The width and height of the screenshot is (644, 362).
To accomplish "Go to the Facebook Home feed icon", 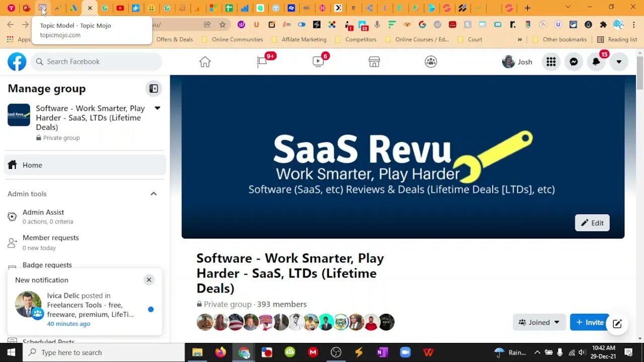I will 205,61.
